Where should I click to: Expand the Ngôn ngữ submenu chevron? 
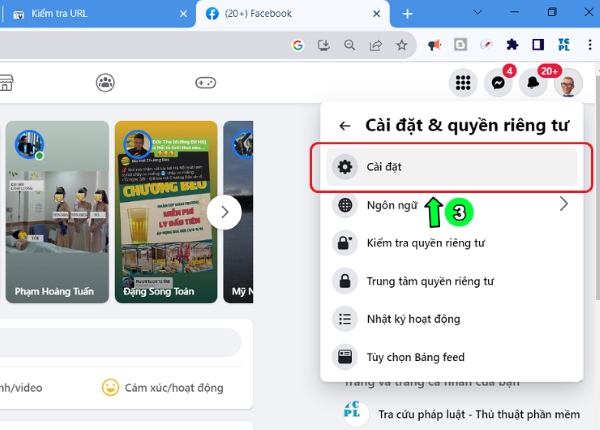(x=563, y=204)
